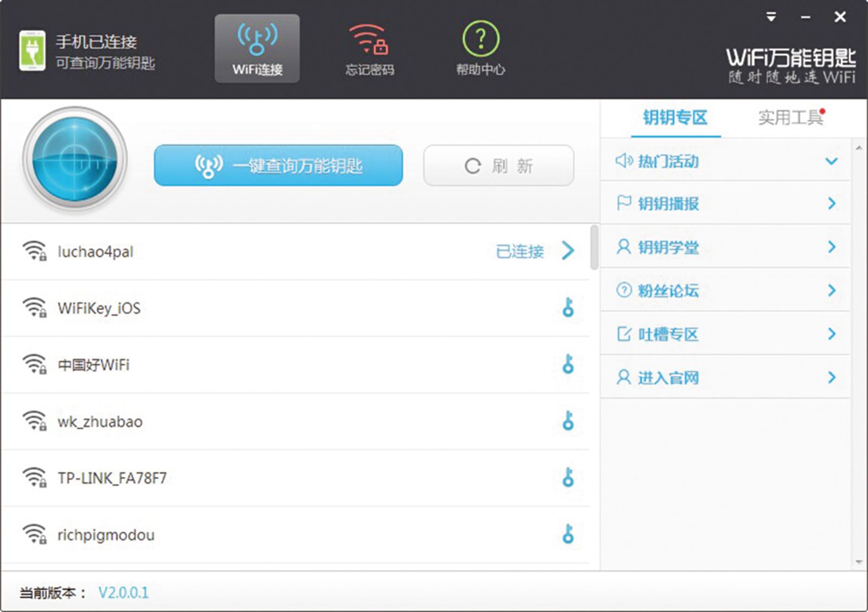
Task: Select the TP-LINK_FA78F7 network name
Action: click(112, 478)
